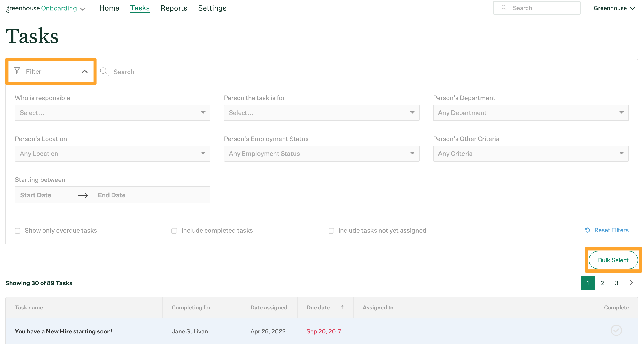Go to next page arrow
This screenshot has width=644, height=344.
coord(631,283)
